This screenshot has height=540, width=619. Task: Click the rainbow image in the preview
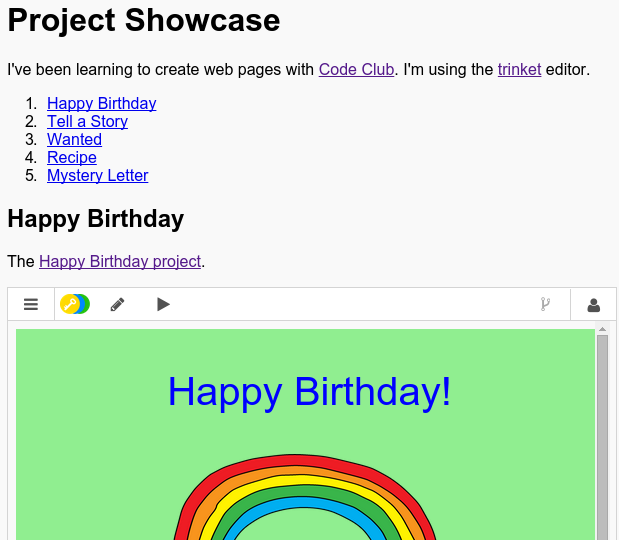[x=305, y=497]
